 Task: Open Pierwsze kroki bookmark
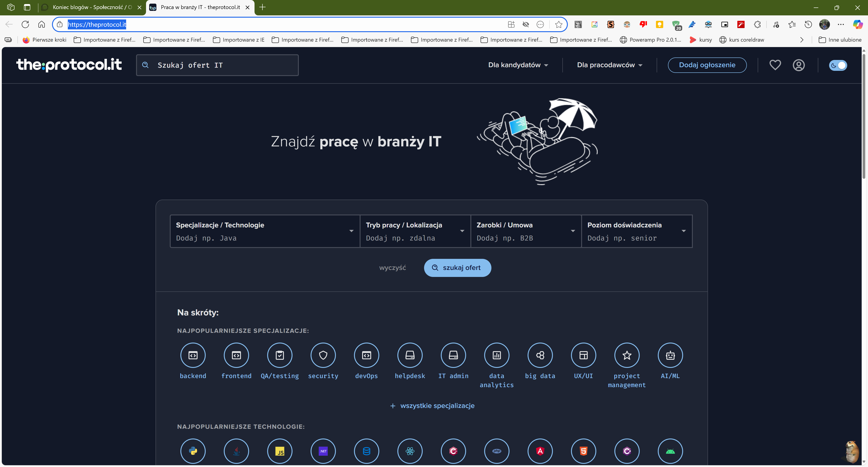coord(45,40)
